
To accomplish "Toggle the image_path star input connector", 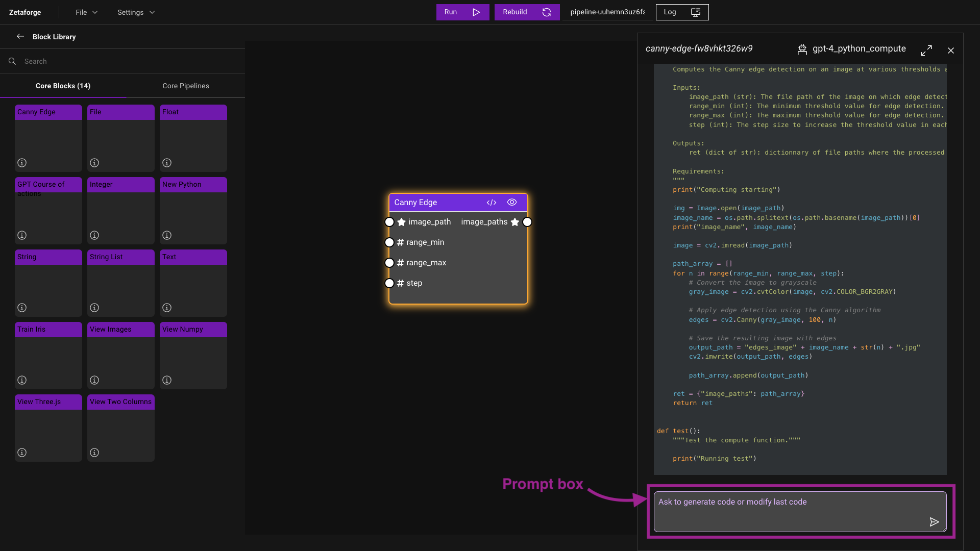I will coord(401,221).
